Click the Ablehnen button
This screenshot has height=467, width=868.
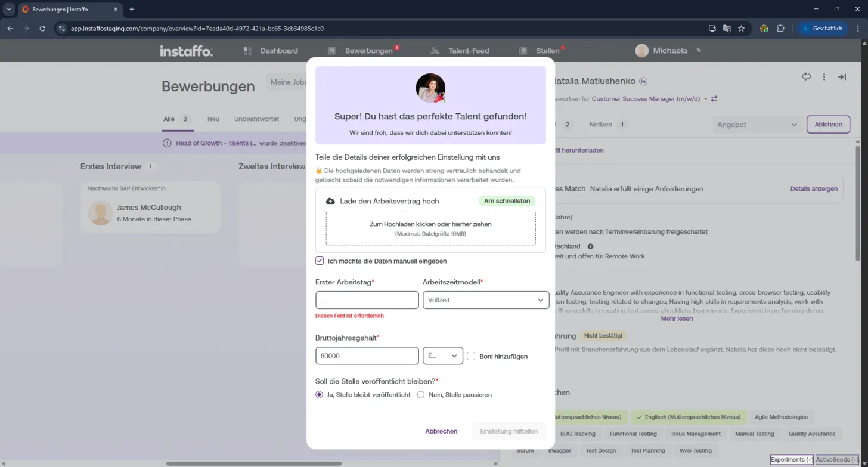point(828,125)
